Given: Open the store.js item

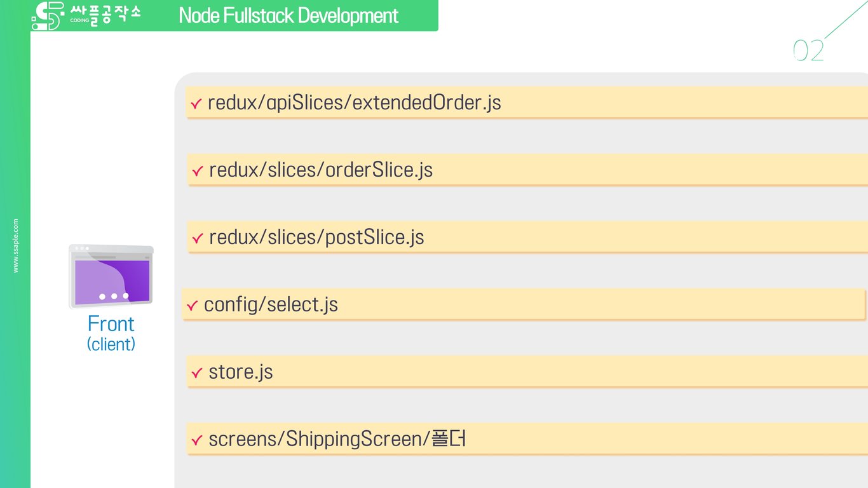Looking at the screenshot, I should pos(240,372).
